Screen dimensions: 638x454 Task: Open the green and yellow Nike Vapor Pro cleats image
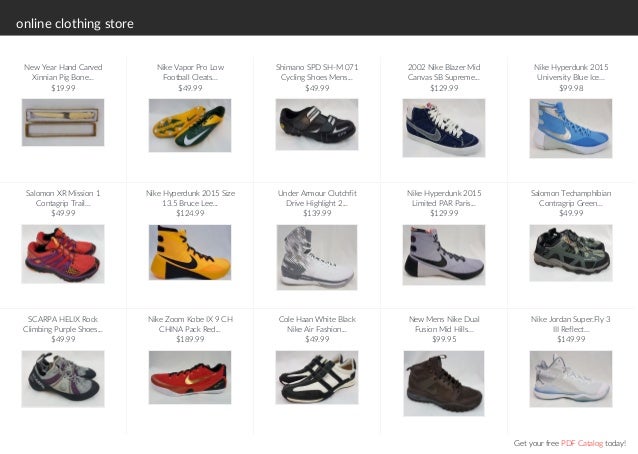(x=190, y=125)
